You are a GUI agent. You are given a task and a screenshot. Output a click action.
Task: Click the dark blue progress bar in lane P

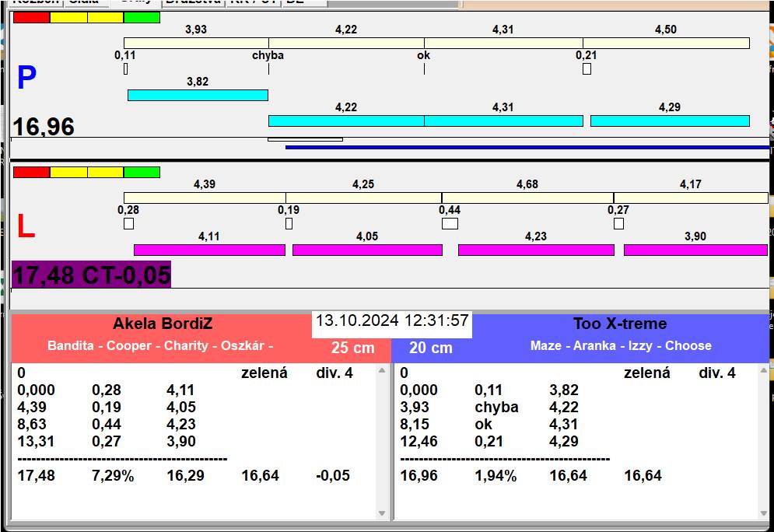(x=527, y=147)
